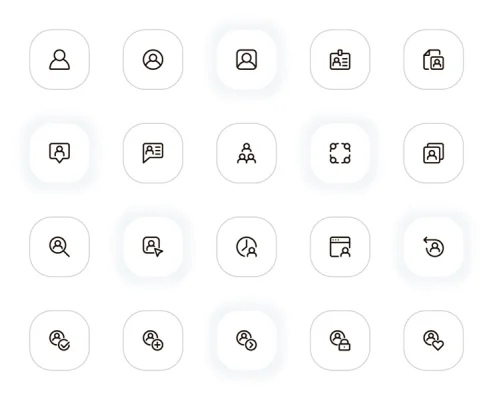493x400 pixels.
Task: Click the user location pin bubble icon
Action: pos(60,153)
